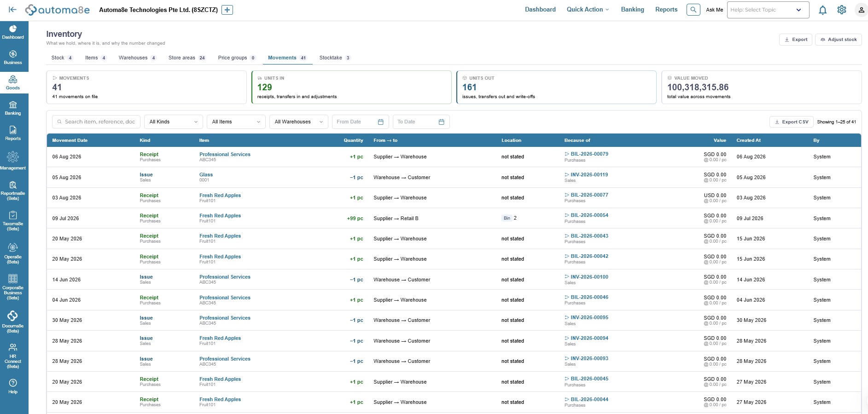Open Corpora8e Business (Beta) in sidebar
Image resolution: width=868 pixels, height=414 pixels.
click(13, 286)
